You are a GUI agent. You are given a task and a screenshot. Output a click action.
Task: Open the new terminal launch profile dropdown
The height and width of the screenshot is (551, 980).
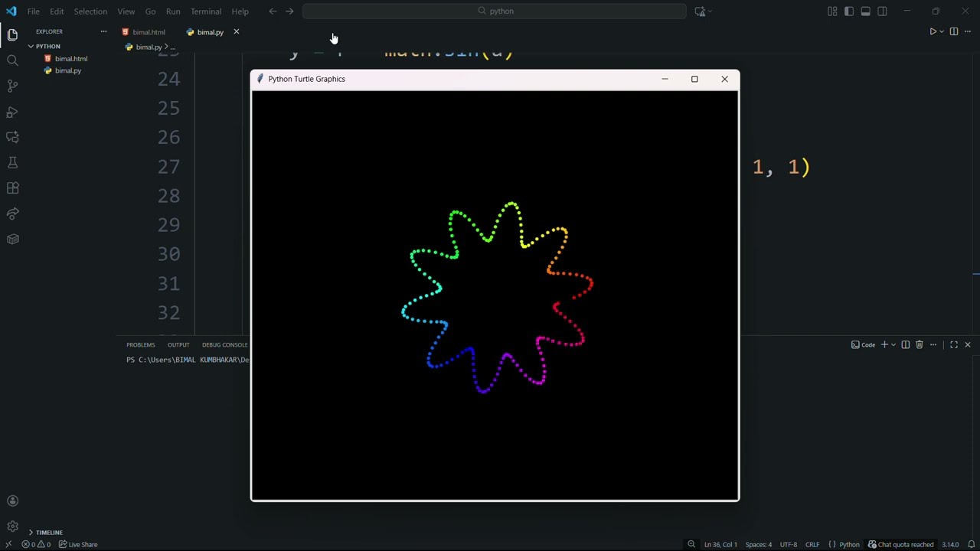[893, 345]
